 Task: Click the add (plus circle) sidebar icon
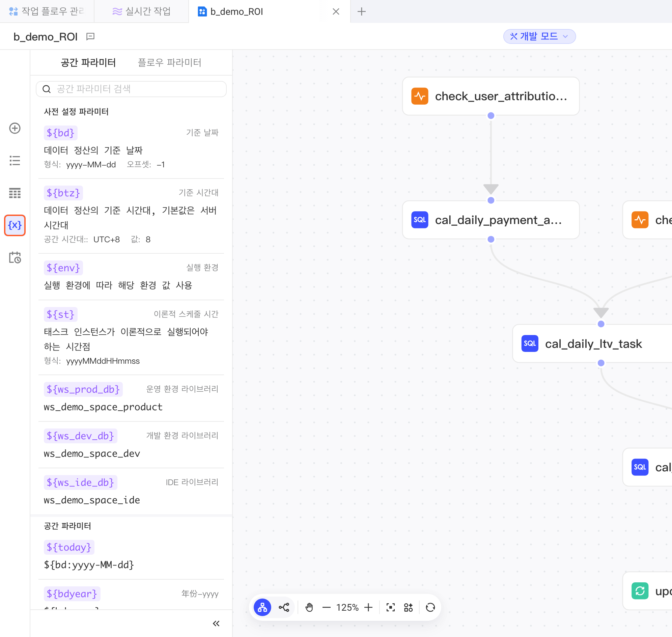[x=15, y=128]
